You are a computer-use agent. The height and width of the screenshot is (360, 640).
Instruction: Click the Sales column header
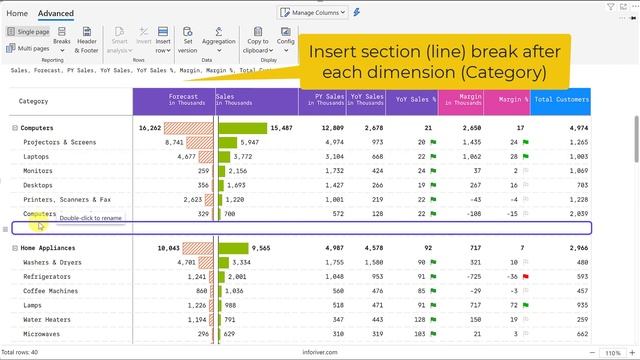[257, 101]
